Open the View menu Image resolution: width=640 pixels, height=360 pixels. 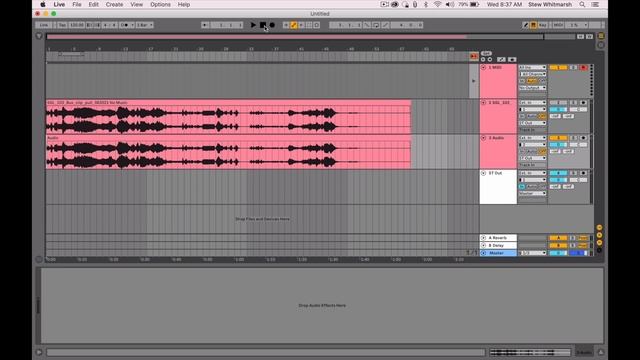136,4
